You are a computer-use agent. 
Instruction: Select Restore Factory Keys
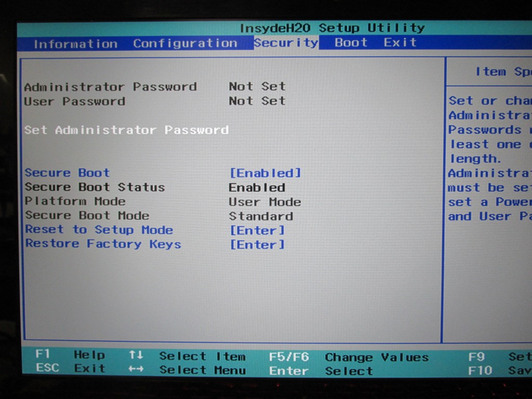tap(103, 244)
